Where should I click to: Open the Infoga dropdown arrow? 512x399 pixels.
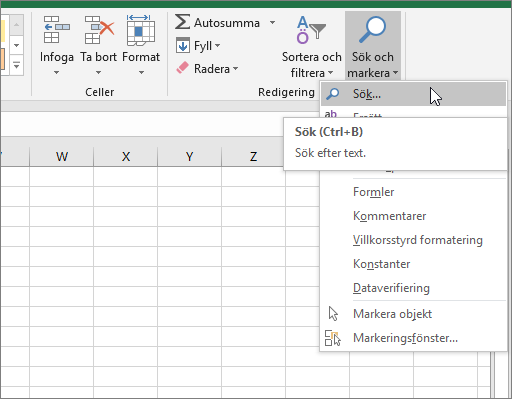point(57,72)
